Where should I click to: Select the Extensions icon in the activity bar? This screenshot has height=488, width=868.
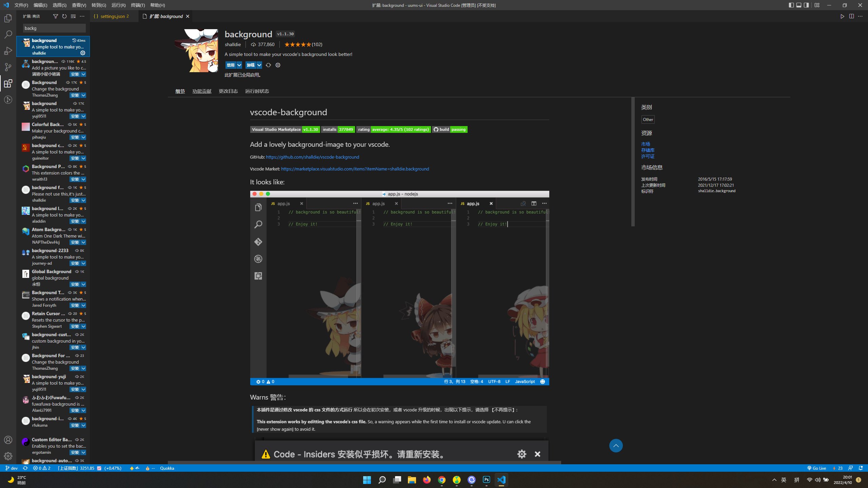[8, 84]
